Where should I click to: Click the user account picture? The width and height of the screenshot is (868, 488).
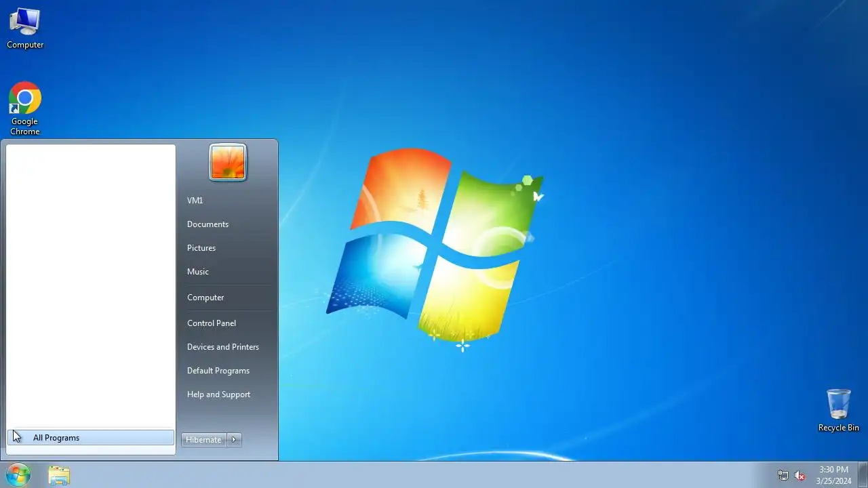pos(228,163)
